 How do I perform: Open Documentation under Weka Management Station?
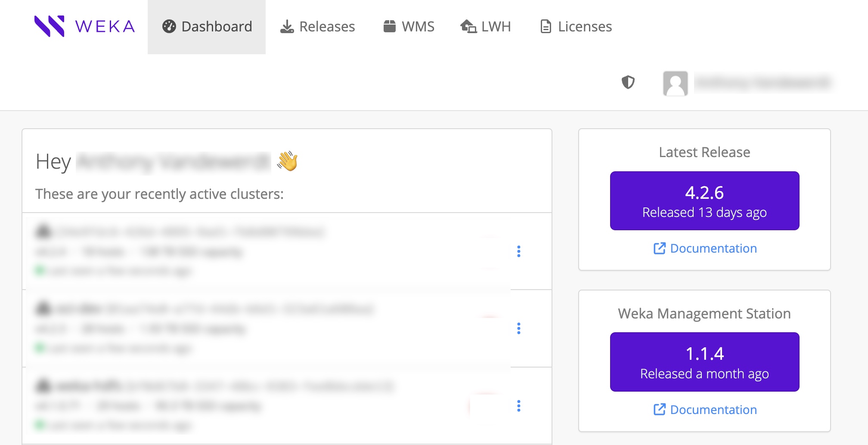pyautogui.click(x=705, y=410)
